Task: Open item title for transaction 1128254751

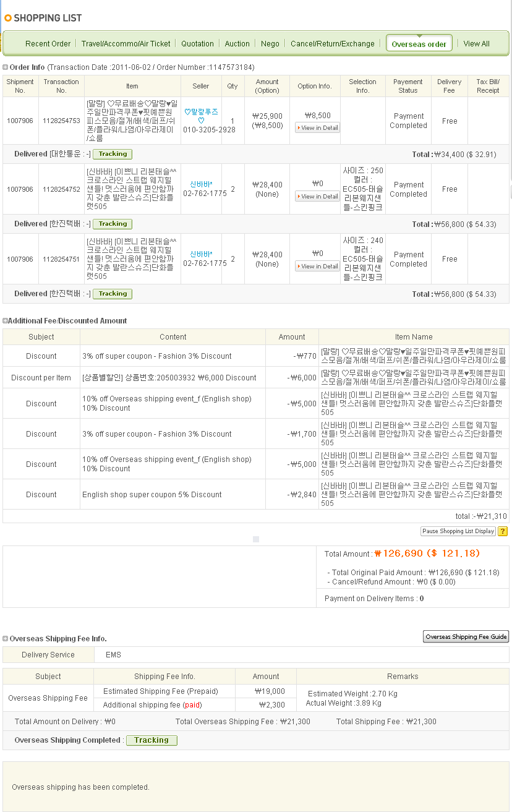Action: point(132,259)
